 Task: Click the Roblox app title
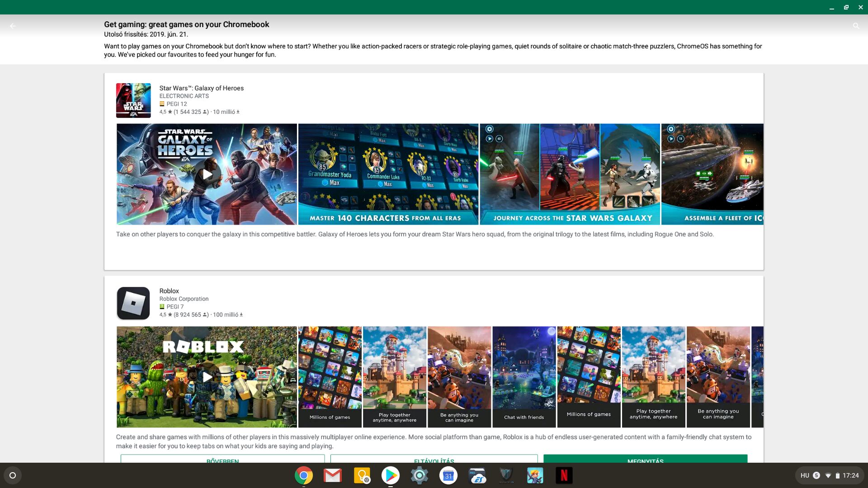(x=169, y=291)
